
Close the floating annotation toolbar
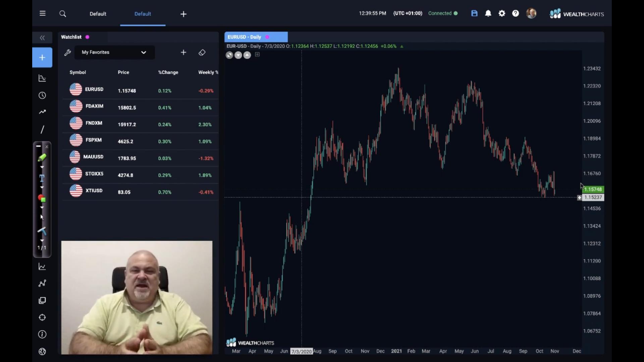[47, 146]
